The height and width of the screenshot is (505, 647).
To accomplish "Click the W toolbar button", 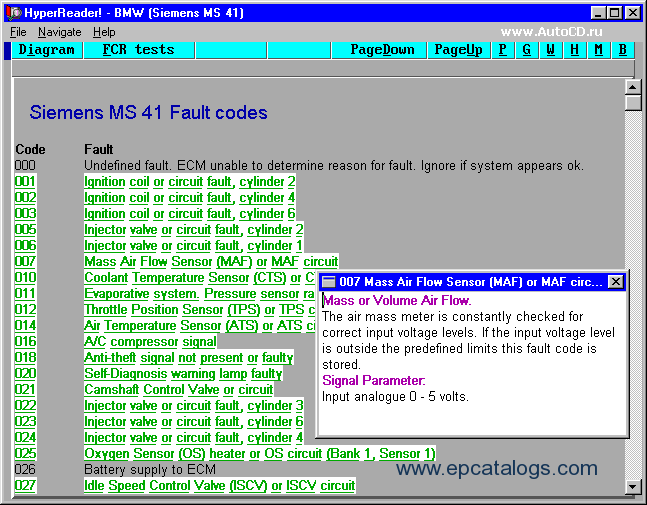I will pos(550,50).
